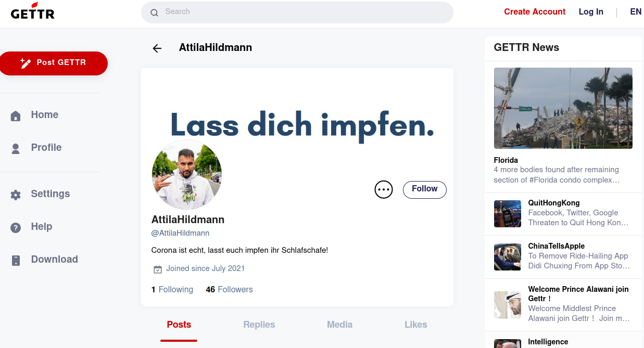Open the EN language selector

click(x=636, y=12)
